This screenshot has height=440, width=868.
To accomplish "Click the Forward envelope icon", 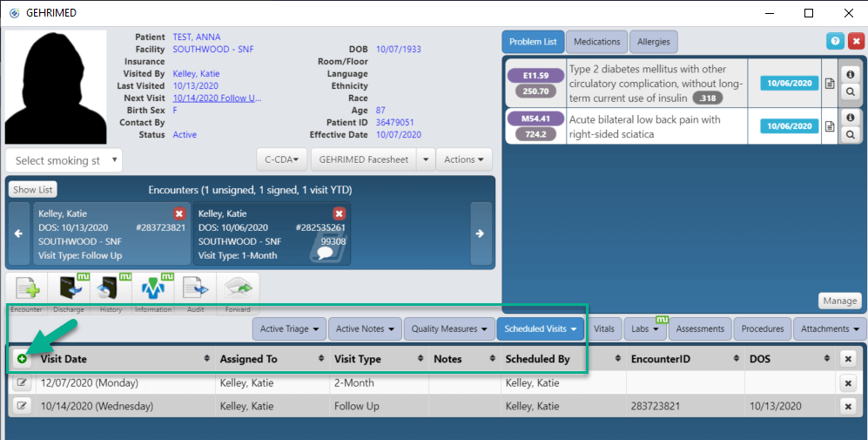I will pos(238,288).
